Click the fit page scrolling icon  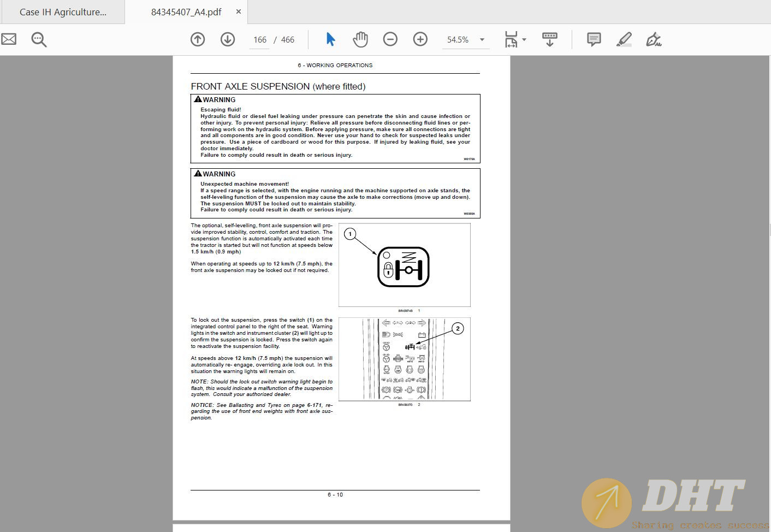click(x=511, y=39)
